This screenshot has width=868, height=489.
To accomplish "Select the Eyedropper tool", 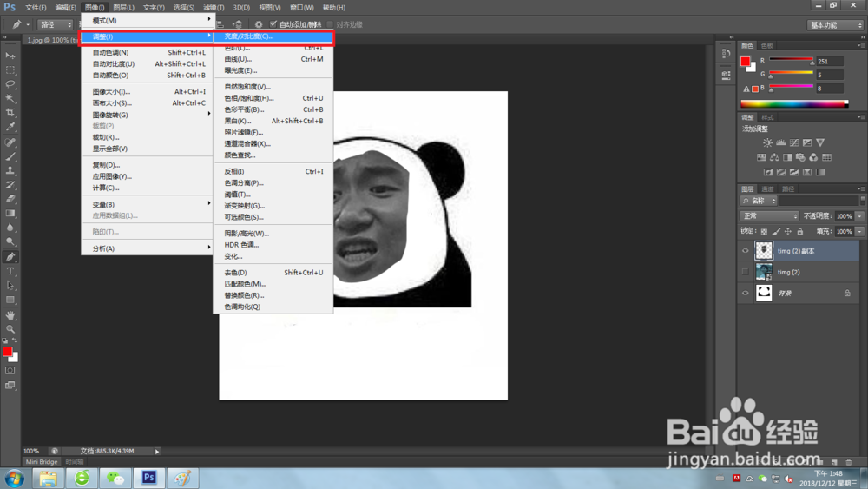I will pos(10,127).
